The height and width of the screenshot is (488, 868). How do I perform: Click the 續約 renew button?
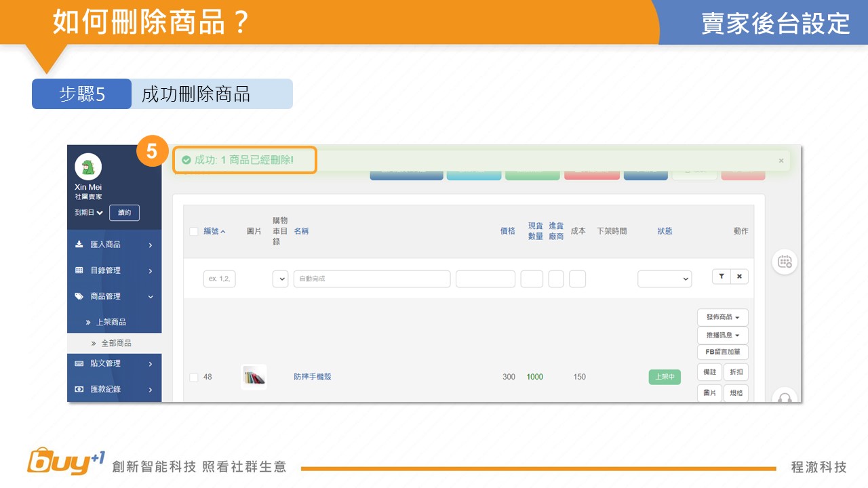[x=124, y=213]
